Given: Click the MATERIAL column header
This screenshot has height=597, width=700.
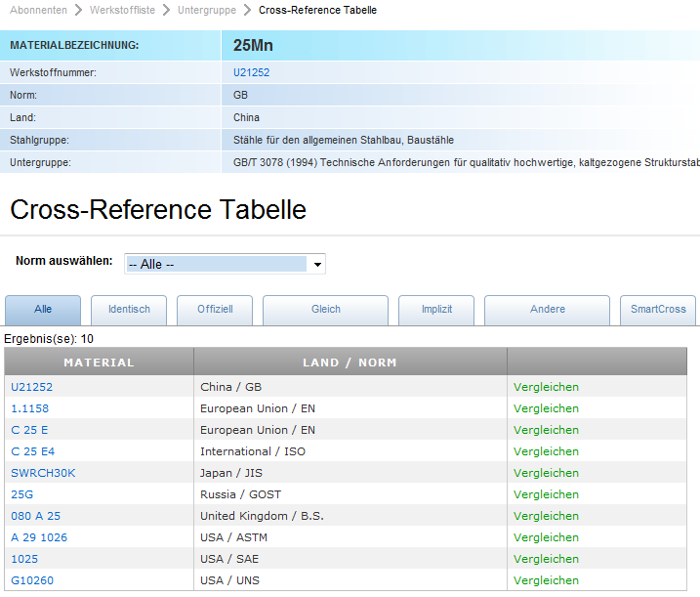Looking at the screenshot, I should point(100,362).
